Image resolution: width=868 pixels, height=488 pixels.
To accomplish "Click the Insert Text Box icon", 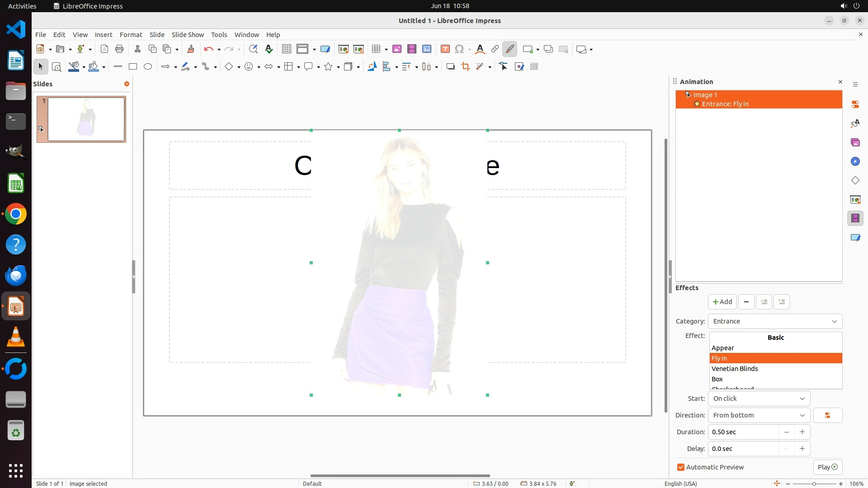I will point(445,49).
